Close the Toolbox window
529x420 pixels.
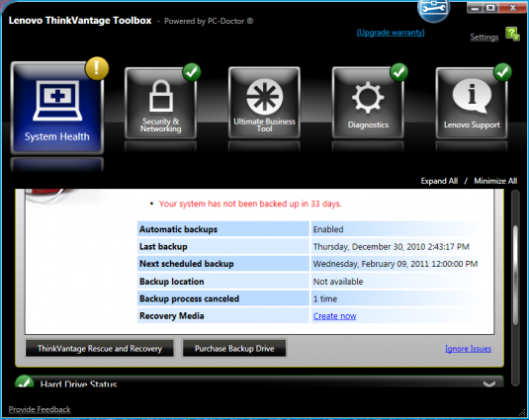[512, 8]
